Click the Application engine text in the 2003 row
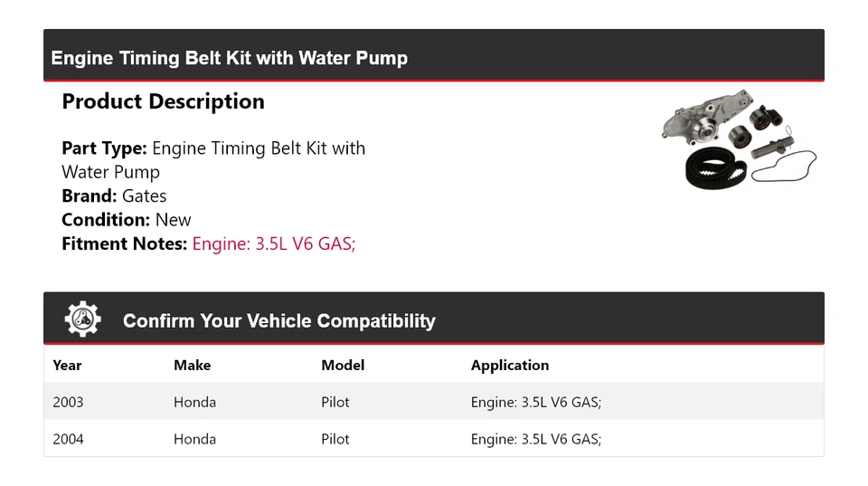868x486 pixels. (535, 402)
